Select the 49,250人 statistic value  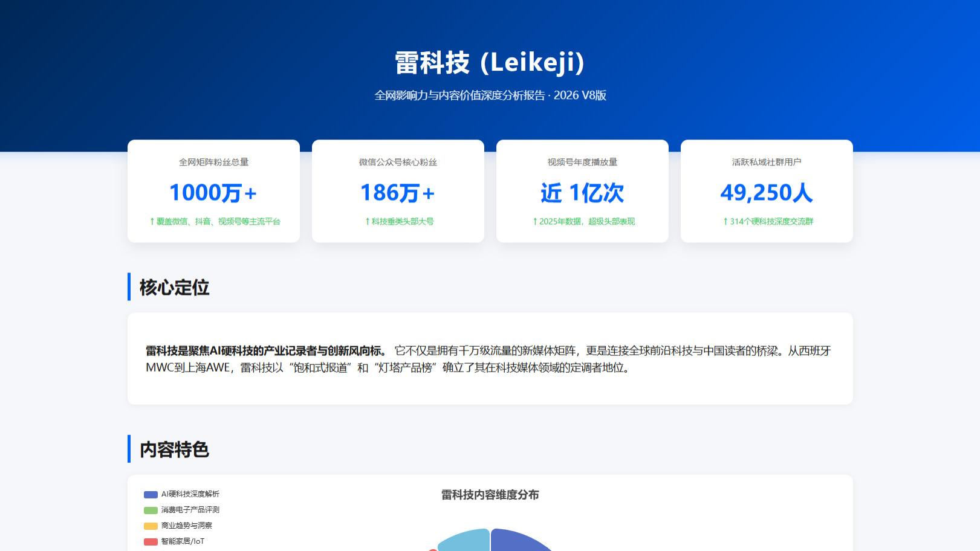767,193
